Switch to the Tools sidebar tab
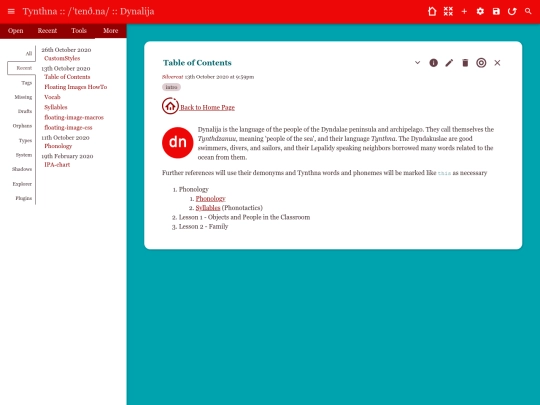The width and height of the screenshot is (540, 405). [x=79, y=31]
